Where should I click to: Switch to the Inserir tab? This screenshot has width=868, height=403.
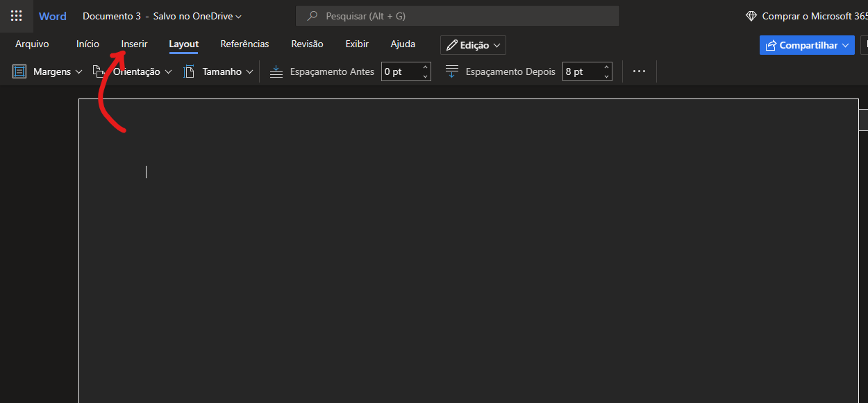(134, 44)
